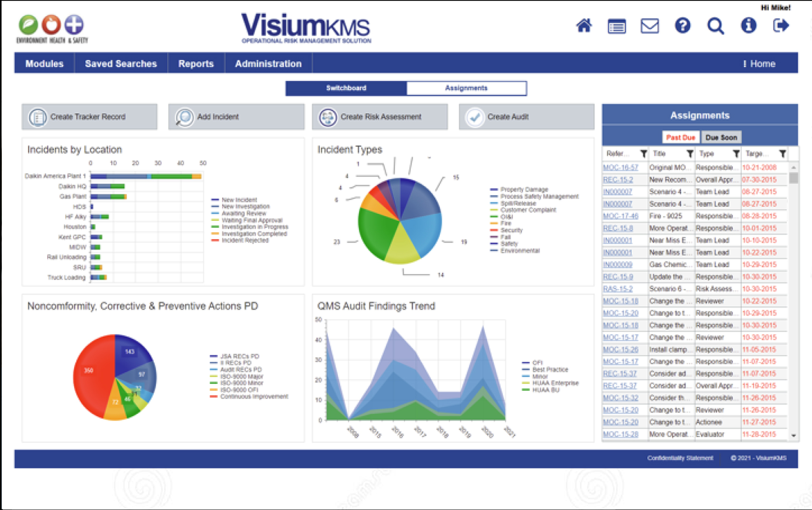812x510 pixels.
Task: Open the info icon in header
Action: click(x=748, y=25)
